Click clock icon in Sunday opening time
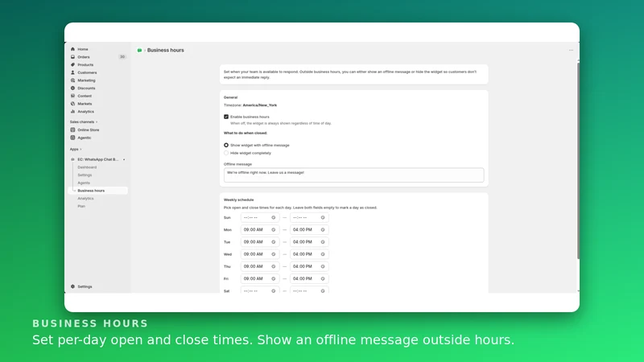Image resolution: width=644 pixels, height=362 pixels. 273,217
